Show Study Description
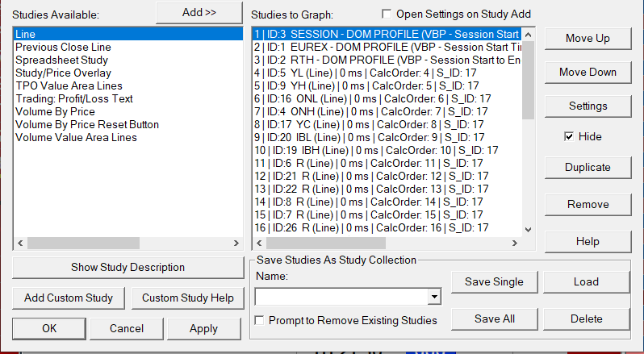Image resolution: width=644 pixels, height=354 pixels. (128, 267)
